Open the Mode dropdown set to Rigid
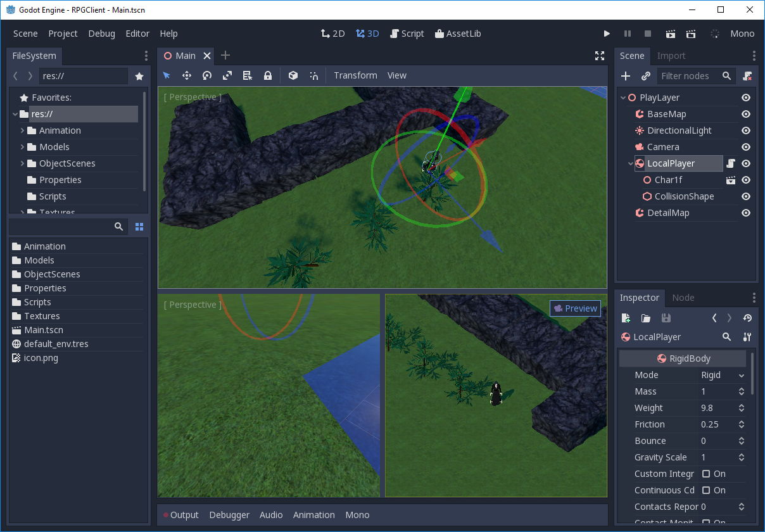Screen dimensions: 765x532 coord(722,375)
